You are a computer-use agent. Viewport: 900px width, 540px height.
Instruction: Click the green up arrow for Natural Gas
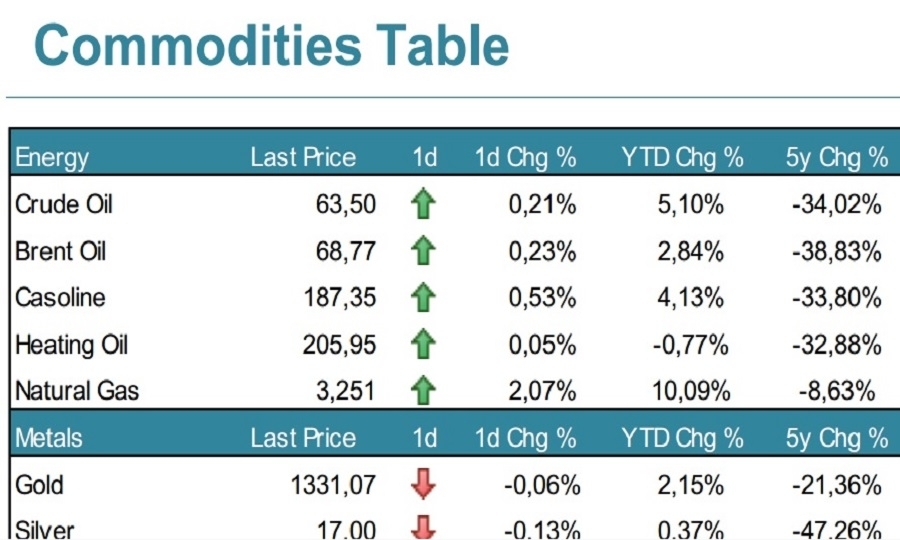[423, 390]
